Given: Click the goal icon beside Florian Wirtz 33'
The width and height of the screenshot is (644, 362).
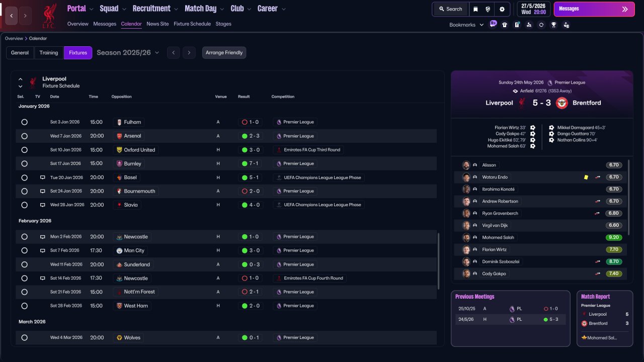Looking at the screenshot, I should click(x=532, y=128).
